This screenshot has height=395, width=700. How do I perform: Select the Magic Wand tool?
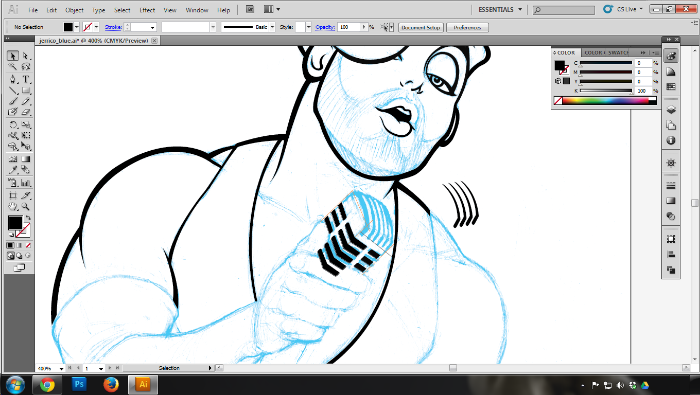point(13,67)
